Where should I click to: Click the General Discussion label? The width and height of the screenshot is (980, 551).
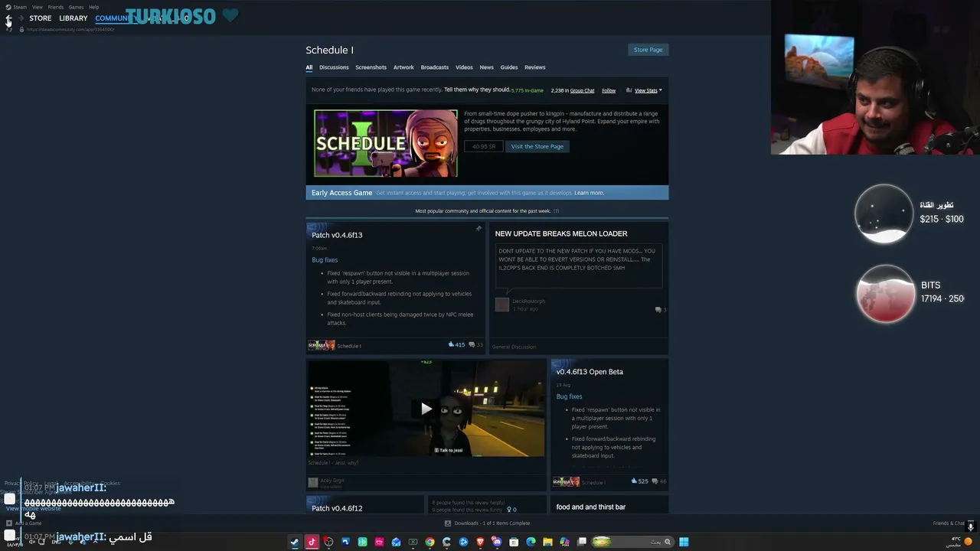point(514,347)
